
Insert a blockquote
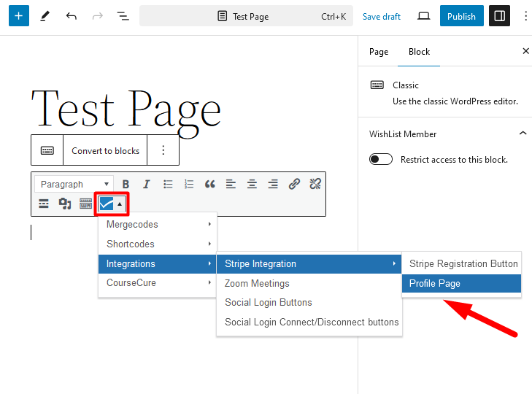coord(210,184)
